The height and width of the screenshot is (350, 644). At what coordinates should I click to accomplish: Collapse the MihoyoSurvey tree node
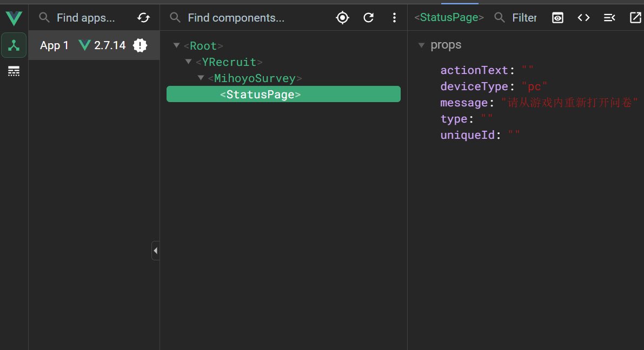(x=201, y=78)
